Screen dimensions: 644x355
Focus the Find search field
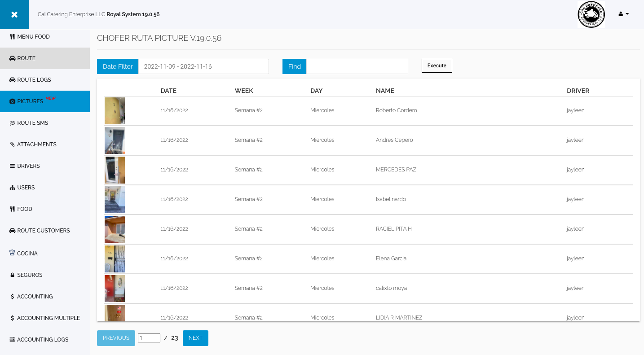[x=357, y=66]
